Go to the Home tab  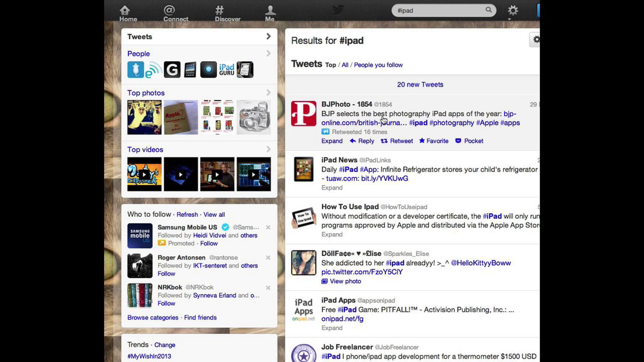coord(128,13)
